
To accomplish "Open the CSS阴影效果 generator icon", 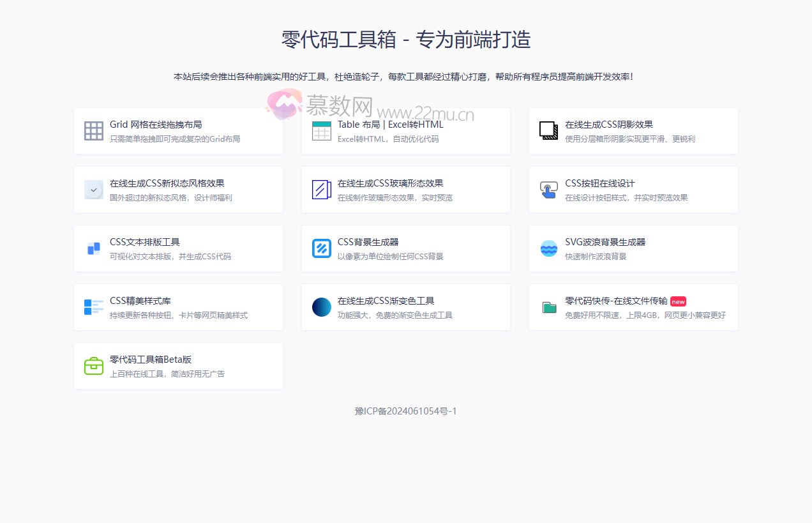I will point(548,131).
